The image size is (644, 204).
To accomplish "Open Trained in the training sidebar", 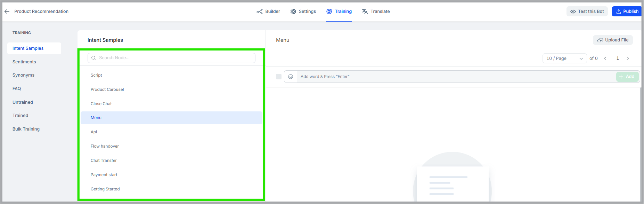I will pyautogui.click(x=20, y=116).
